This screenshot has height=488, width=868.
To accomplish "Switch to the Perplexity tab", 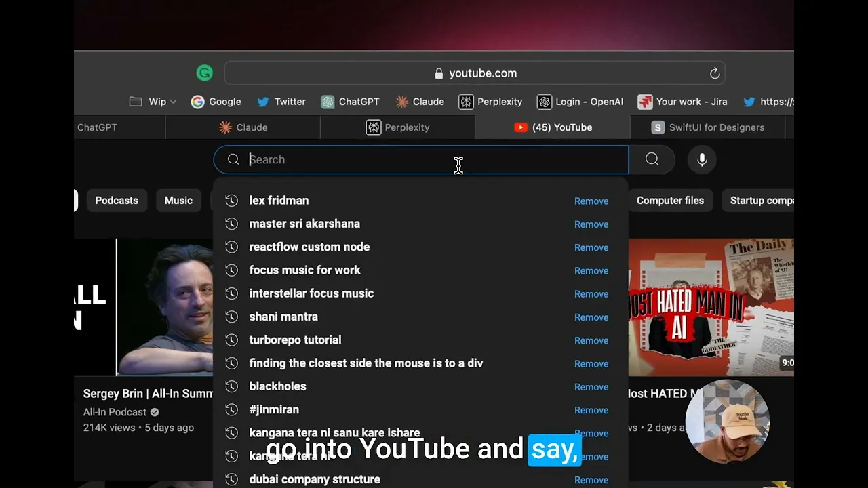I will [x=398, y=127].
